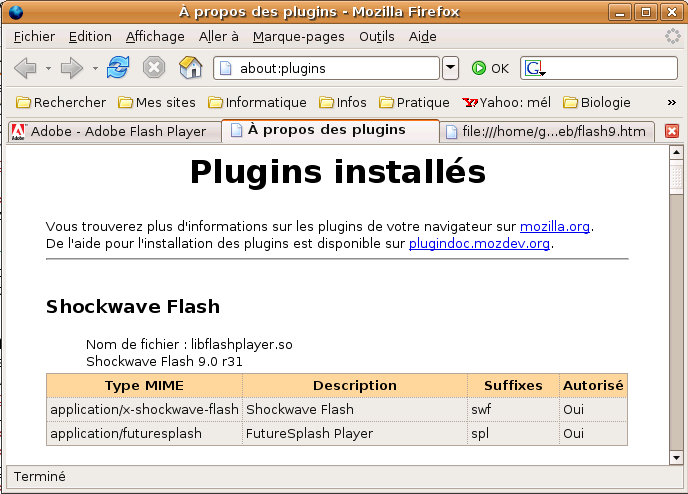Image resolution: width=688 pixels, height=494 pixels.
Task: Click the Terminé status bar text
Action: click(x=39, y=476)
